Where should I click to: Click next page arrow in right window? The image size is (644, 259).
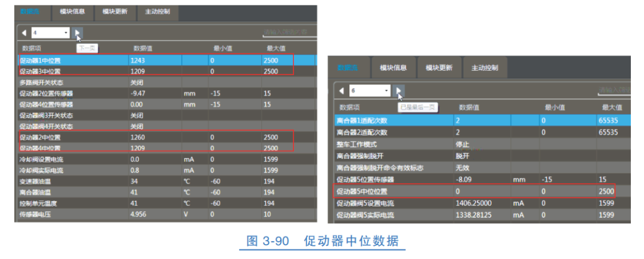[x=398, y=91]
